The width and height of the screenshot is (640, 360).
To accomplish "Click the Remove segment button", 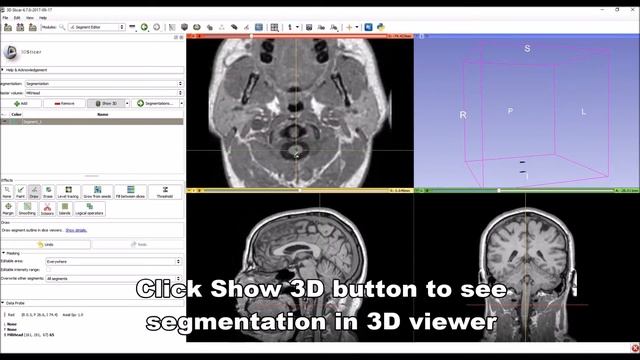I will [64, 104].
